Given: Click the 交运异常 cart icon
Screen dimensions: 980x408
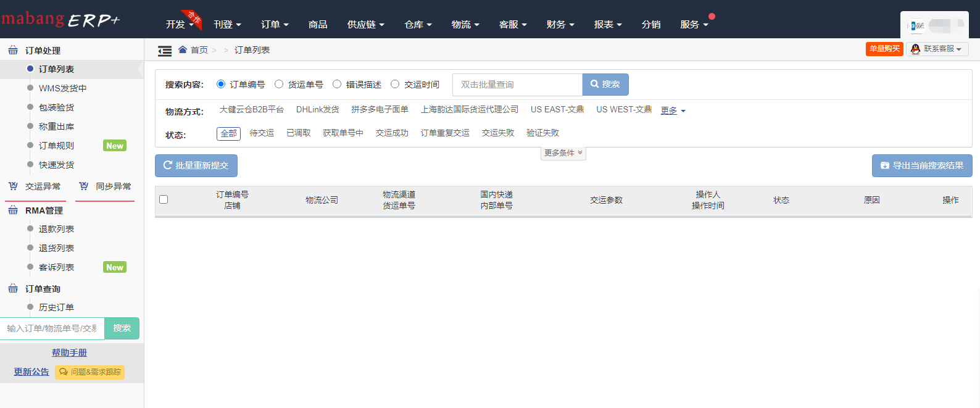Looking at the screenshot, I should (x=13, y=186).
